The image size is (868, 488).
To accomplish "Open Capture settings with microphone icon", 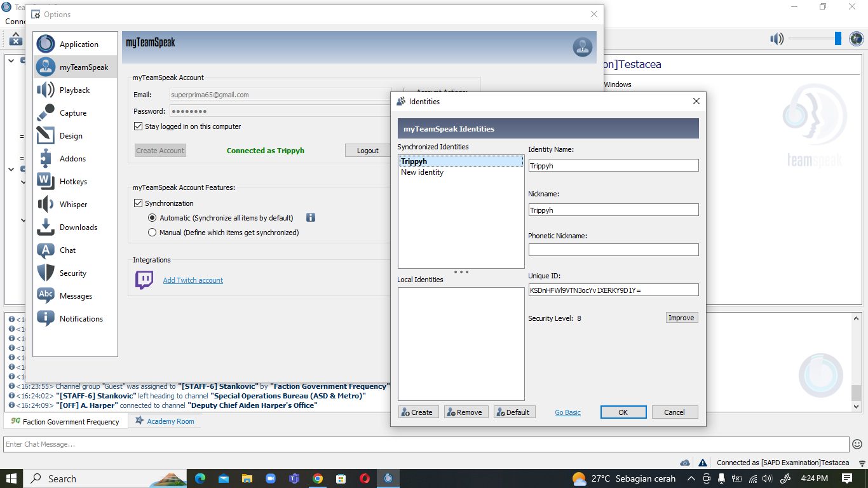I will click(x=76, y=112).
